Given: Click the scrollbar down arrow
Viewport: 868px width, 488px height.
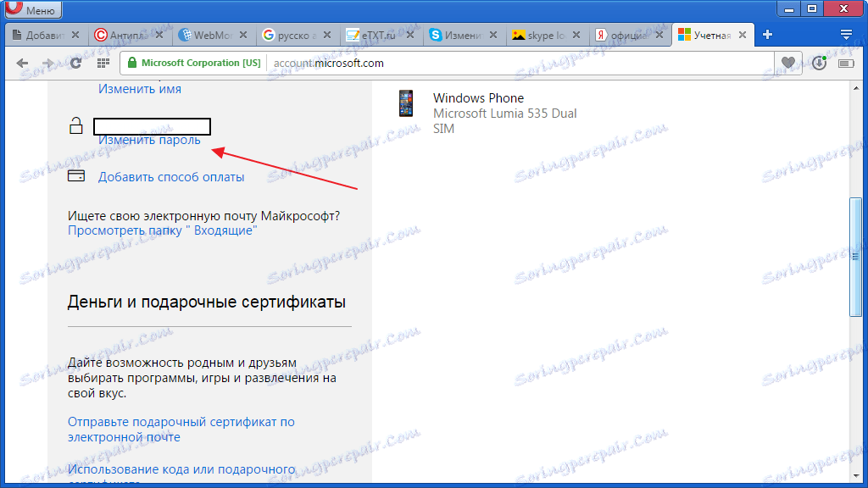Looking at the screenshot, I should tap(856, 476).
